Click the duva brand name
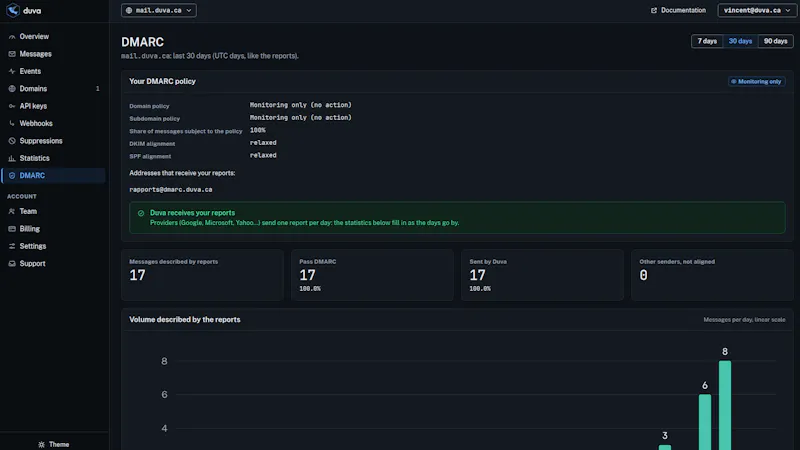This screenshot has height=450, width=800. [x=32, y=11]
